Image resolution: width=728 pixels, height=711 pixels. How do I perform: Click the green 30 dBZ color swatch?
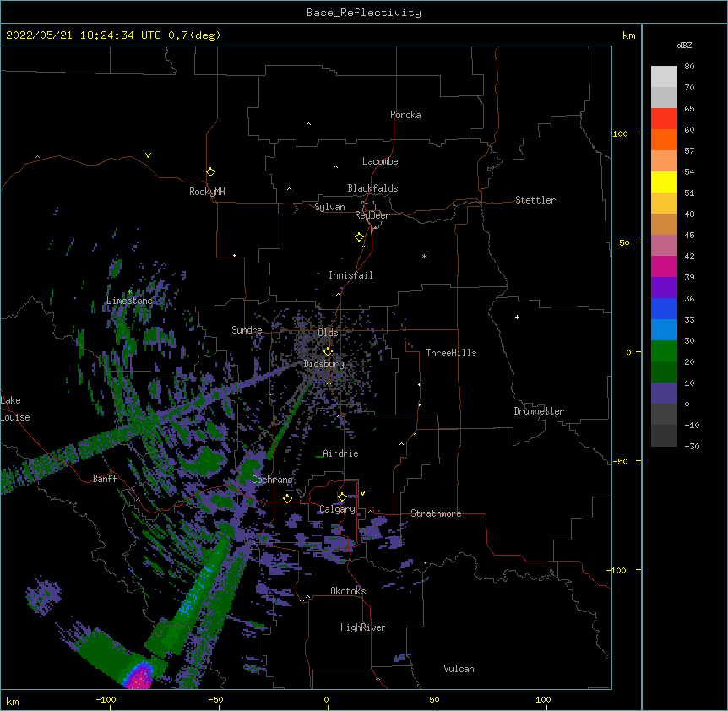tap(664, 351)
